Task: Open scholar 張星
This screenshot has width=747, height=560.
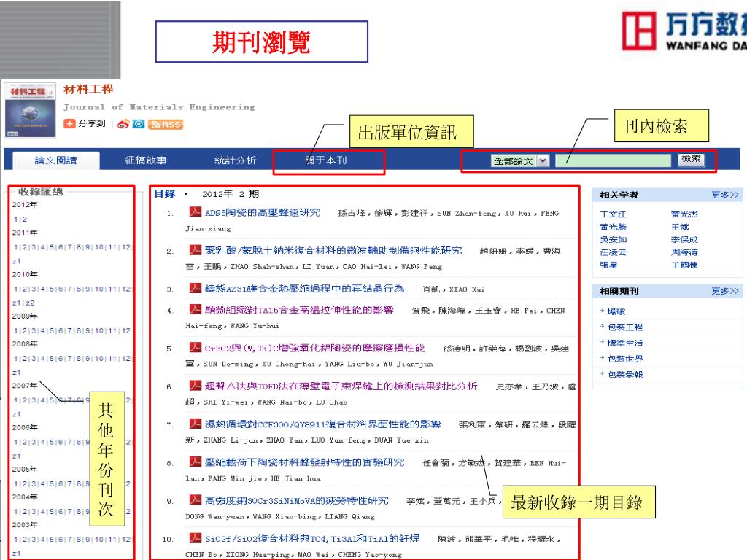Action: [x=608, y=265]
